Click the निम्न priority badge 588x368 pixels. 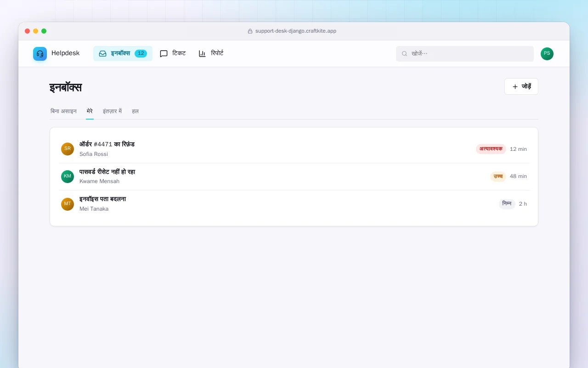[507, 204]
